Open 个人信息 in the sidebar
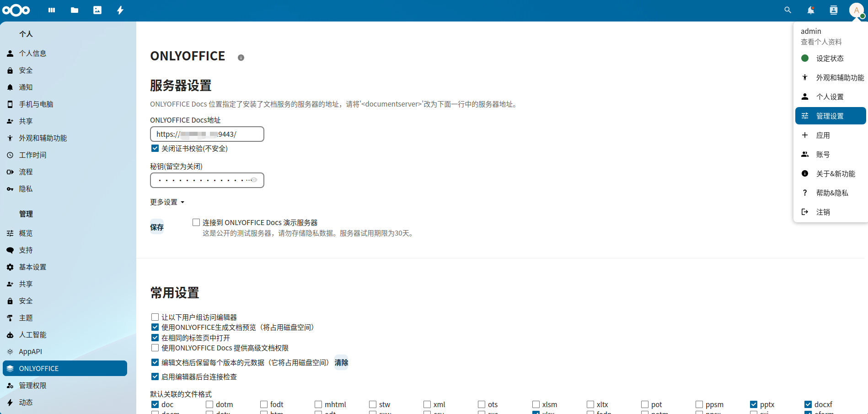This screenshot has height=414, width=868. (65, 54)
